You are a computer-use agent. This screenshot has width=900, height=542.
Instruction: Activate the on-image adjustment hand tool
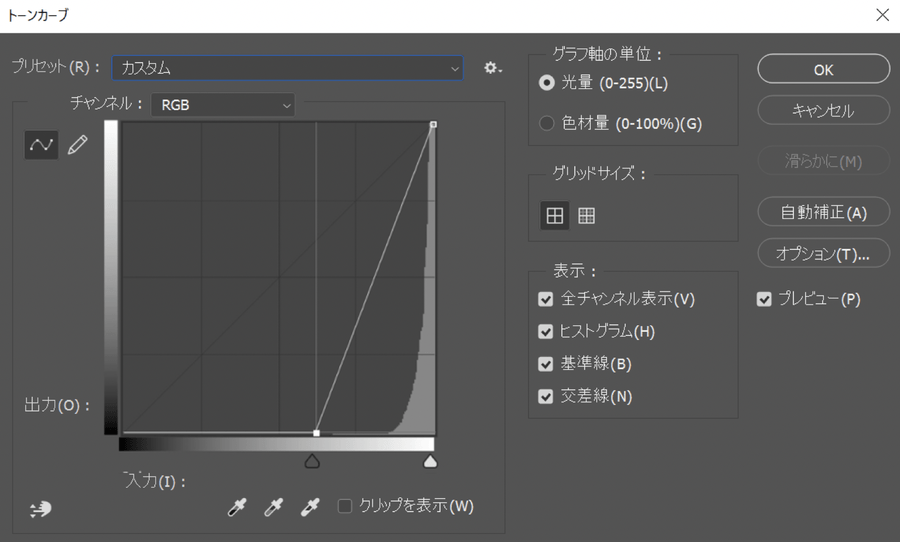click(40, 508)
